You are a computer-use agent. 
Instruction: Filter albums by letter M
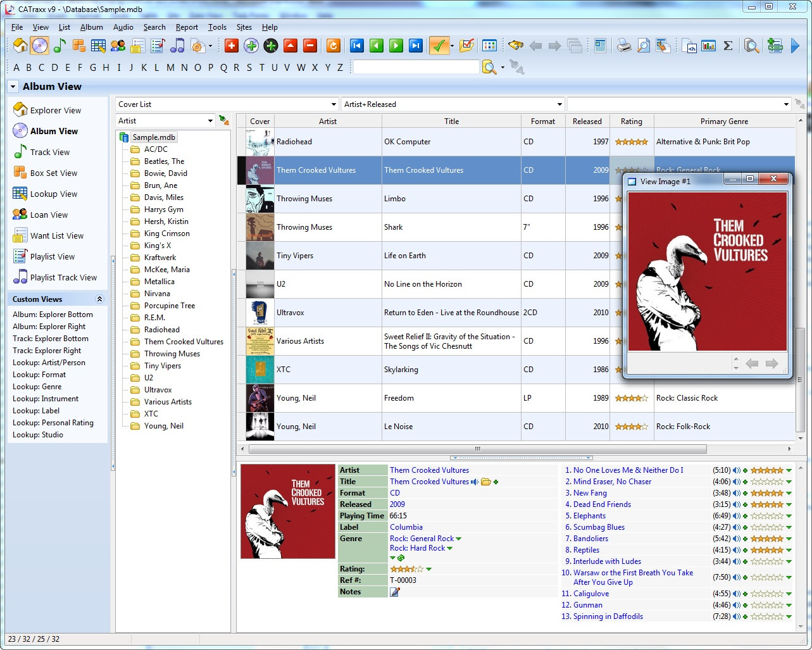point(170,68)
